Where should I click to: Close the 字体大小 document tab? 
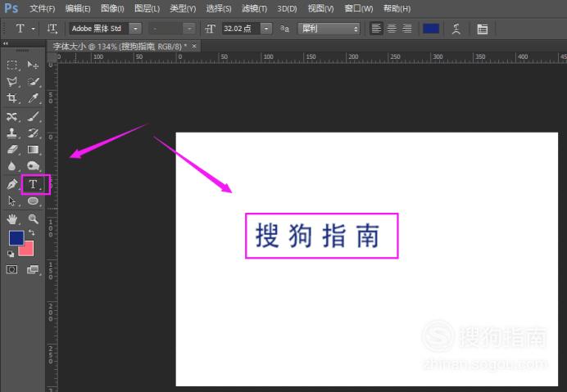[x=194, y=46]
